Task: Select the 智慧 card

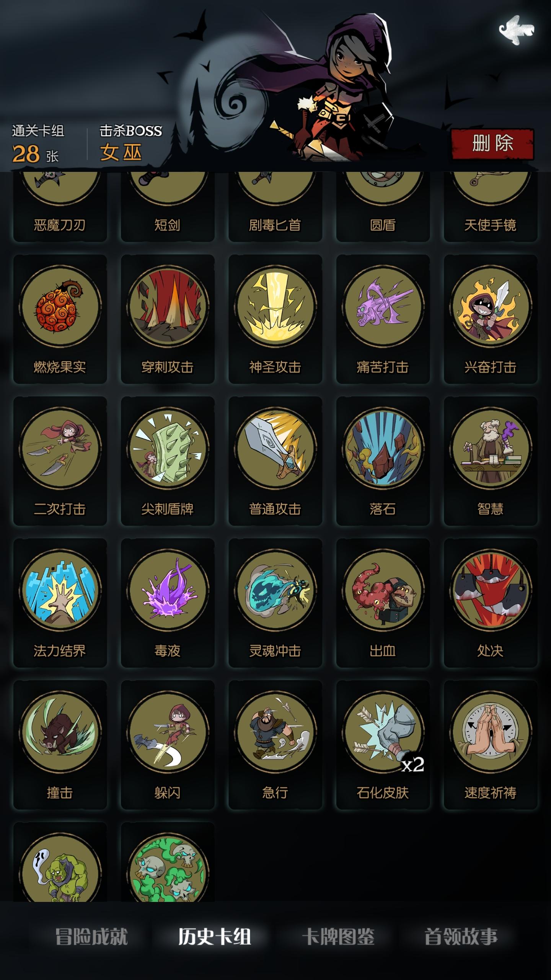Action: click(491, 461)
